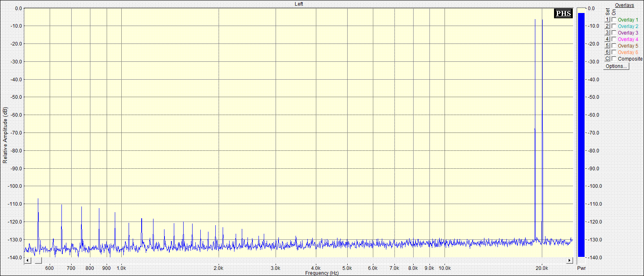
Task: Set overlay 2 with button 2
Action: pos(607,26)
